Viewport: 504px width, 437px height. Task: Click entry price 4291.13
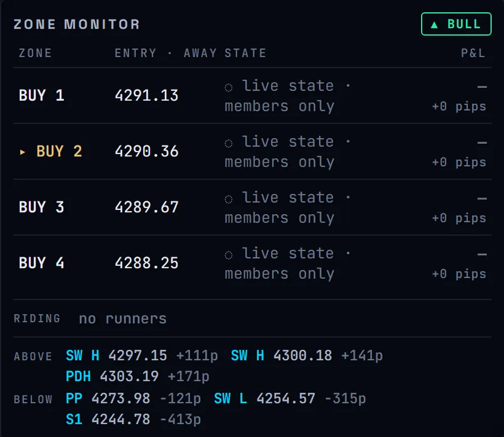pyautogui.click(x=147, y=95)
